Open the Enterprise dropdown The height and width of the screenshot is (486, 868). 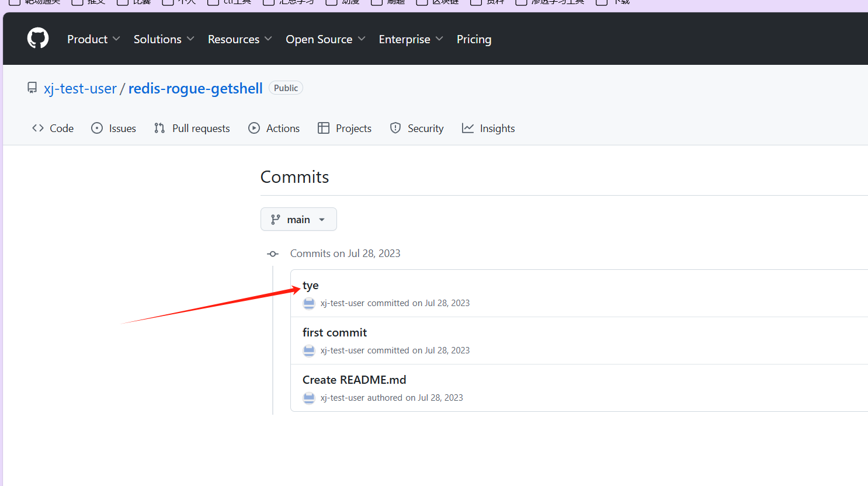411,39
